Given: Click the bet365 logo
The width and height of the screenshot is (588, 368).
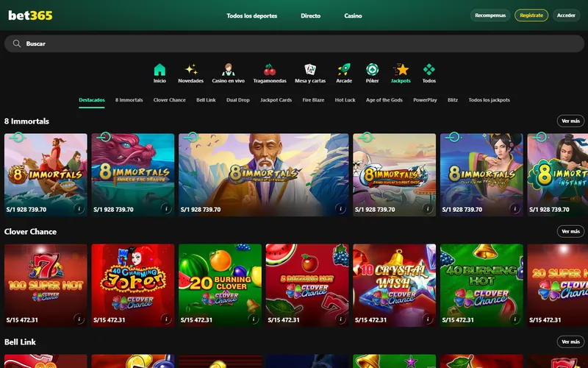Looking at the screenshot, I should [x=30, y=15].
